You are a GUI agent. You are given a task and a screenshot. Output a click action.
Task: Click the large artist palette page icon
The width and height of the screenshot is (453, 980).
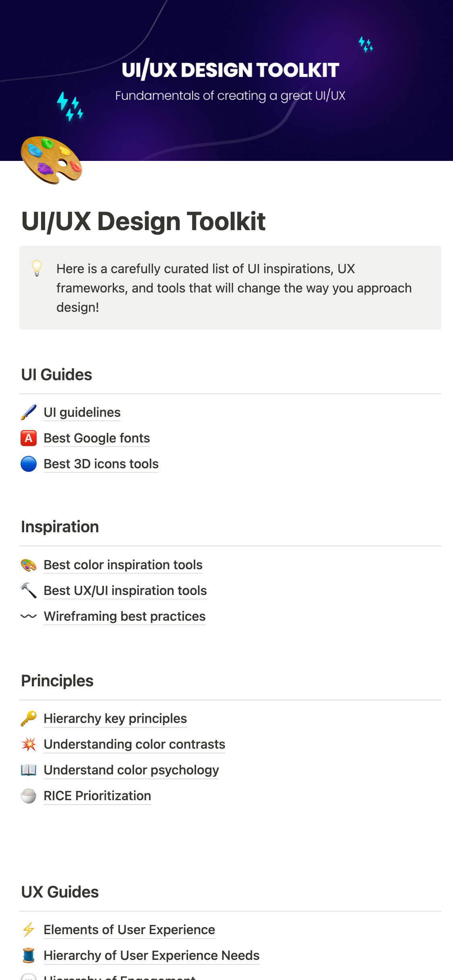tap(51, 160)
